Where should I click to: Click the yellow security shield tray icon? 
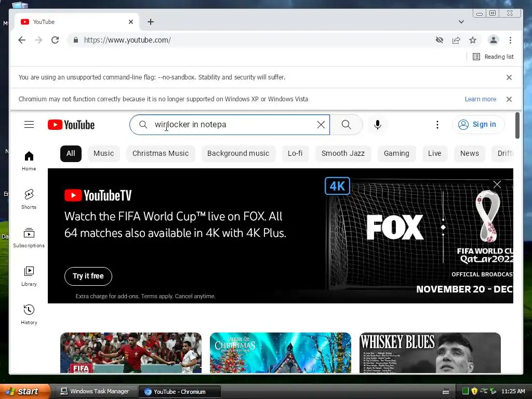coord(474,391)
